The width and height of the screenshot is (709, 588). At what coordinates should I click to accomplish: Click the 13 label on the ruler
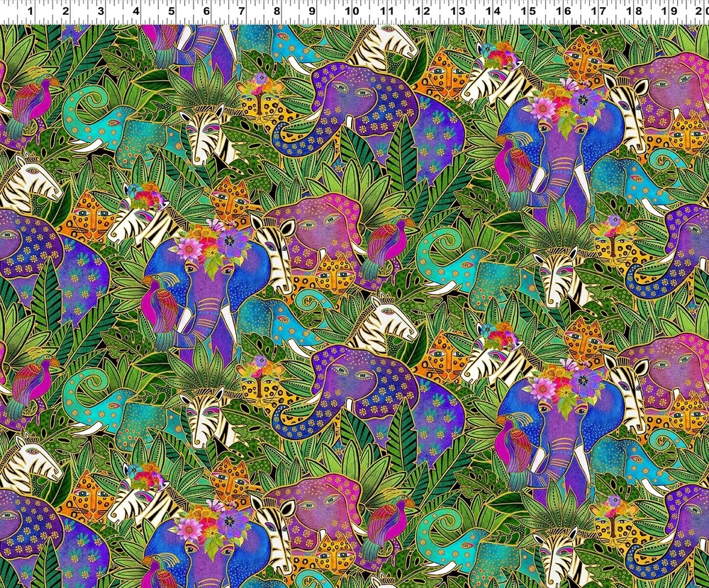click(458, 11)
